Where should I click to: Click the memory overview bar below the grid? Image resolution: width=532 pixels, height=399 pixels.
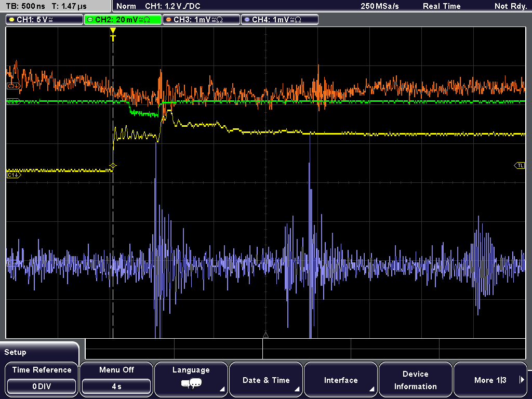pyautogui.click(x=305, y=349)
